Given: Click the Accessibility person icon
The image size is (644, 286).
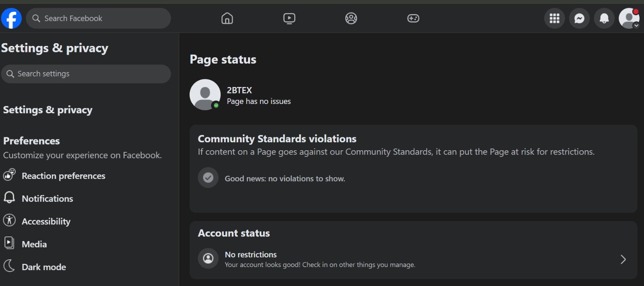Looking at the screenshot, I should point(9,220).
